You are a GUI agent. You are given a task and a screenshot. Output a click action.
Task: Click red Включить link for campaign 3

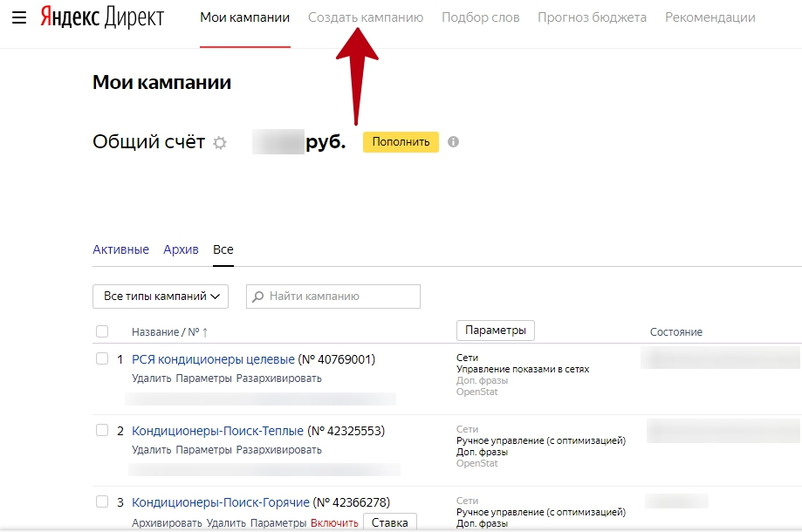[x=334, y=522]
